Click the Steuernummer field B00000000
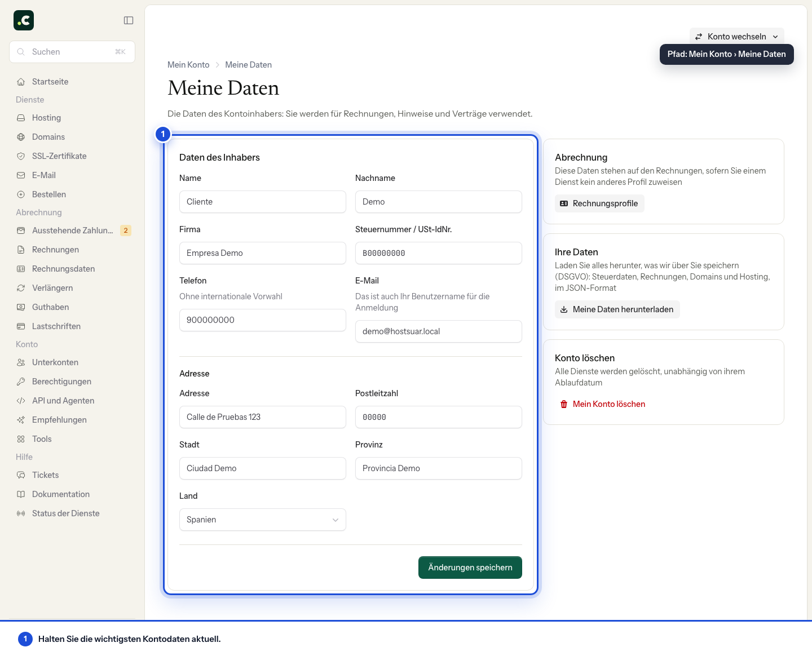 point(439,253)
